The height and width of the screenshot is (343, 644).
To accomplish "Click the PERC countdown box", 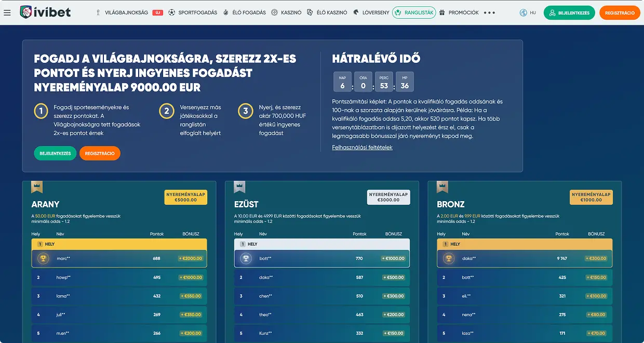I will click(x=384, y=82).
